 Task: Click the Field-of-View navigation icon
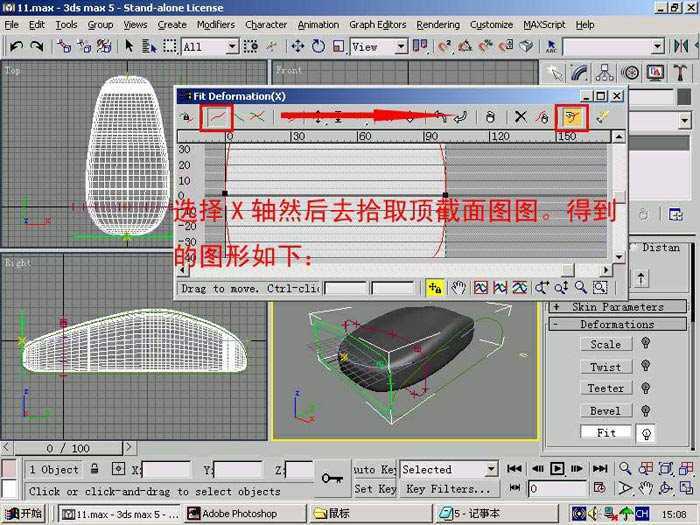625,488
